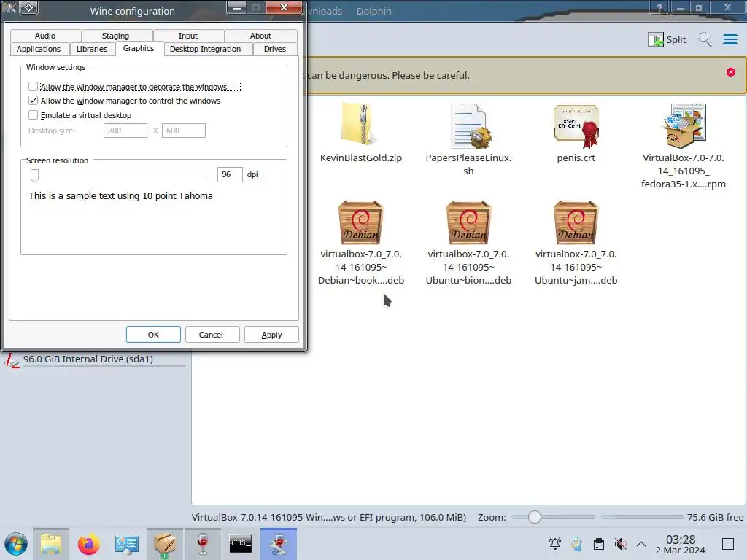Open the Desktop Integration tab
The image size is (747, 560).
click(x=205, y=49)
